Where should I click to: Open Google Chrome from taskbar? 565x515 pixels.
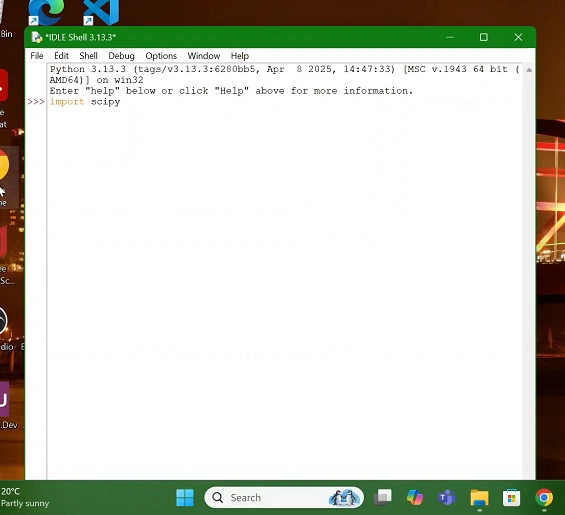coord(544,497)
